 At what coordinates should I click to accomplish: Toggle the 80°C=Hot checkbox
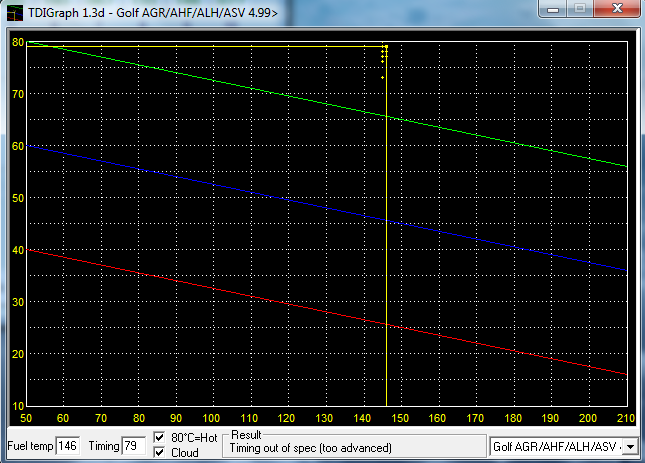pyautogui.click(x=158, y=438)
